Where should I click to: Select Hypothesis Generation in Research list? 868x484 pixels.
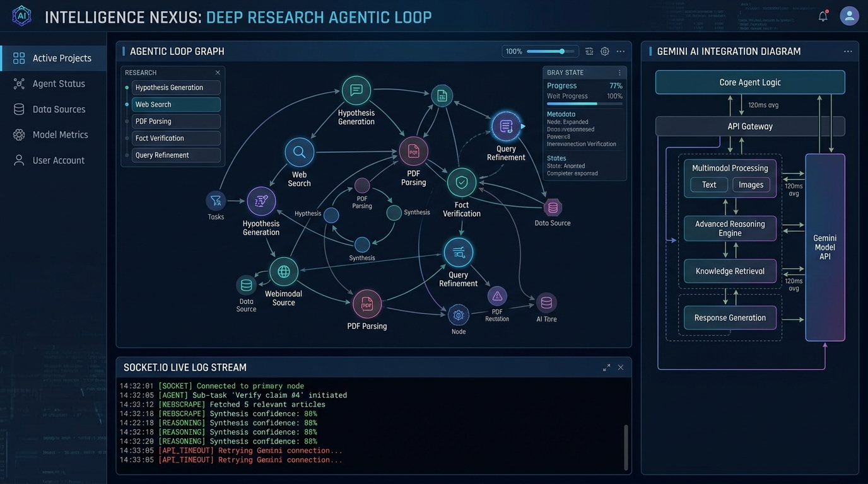click(x=176, y=88)
